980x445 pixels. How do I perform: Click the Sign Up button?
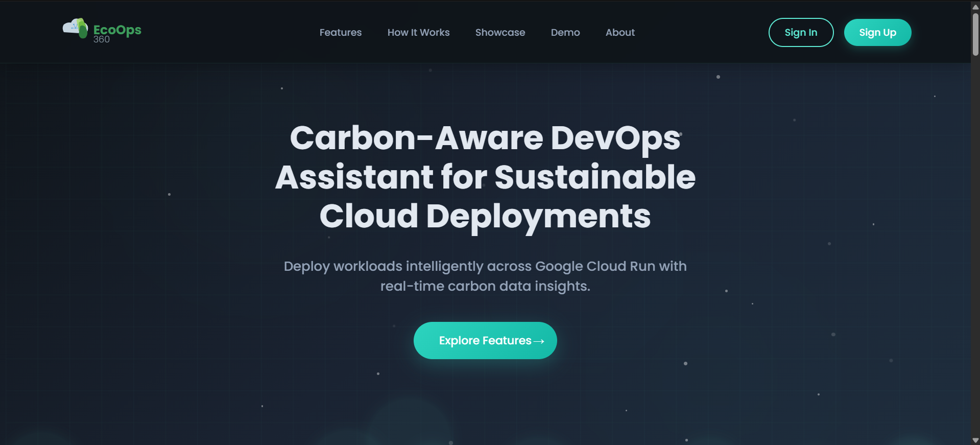pos(877,32)
